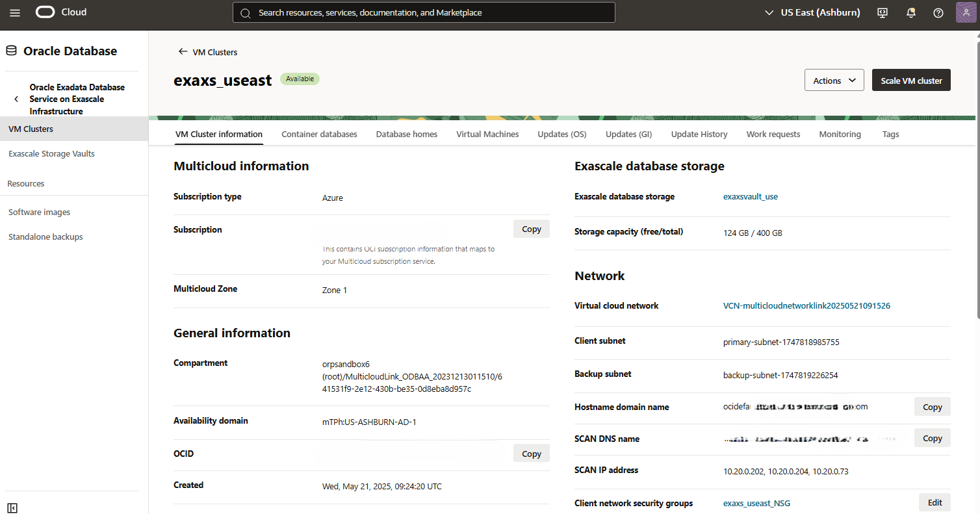
Task: Open the exaxsvault_use storage link
Action: [751, 196]
